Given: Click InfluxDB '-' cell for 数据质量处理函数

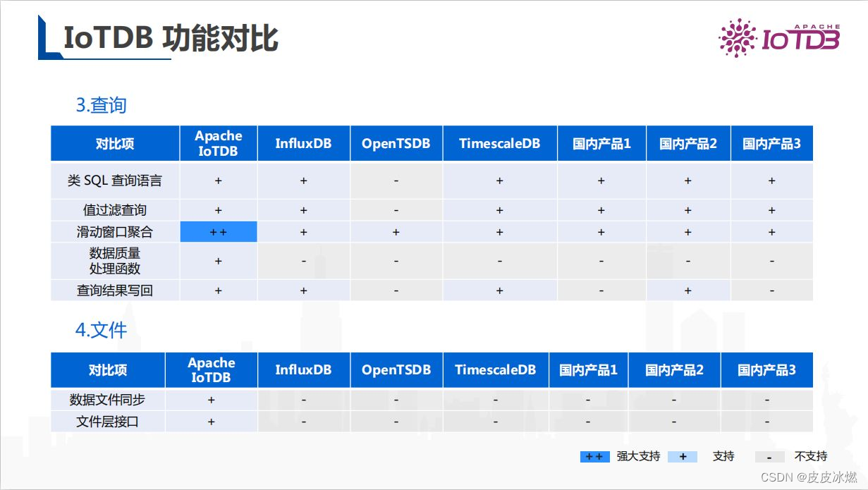Looking at the screenshot, I should [303, 261].
